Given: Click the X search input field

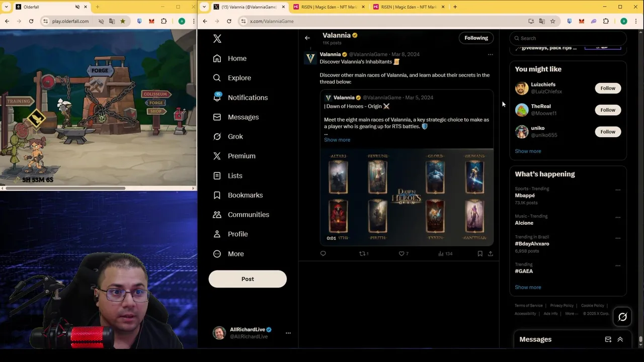Looking at the screenshot, I should point(568,38).
